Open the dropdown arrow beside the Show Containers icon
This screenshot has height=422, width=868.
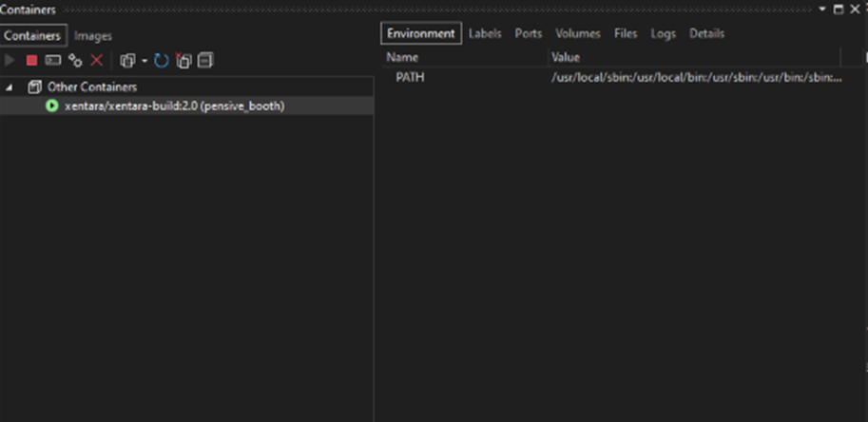click(x=145, y=61)
